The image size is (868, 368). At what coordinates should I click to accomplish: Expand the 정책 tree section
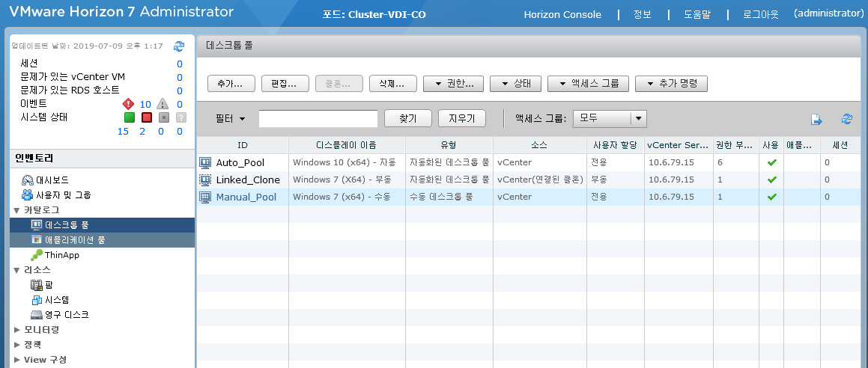point(16,345)
